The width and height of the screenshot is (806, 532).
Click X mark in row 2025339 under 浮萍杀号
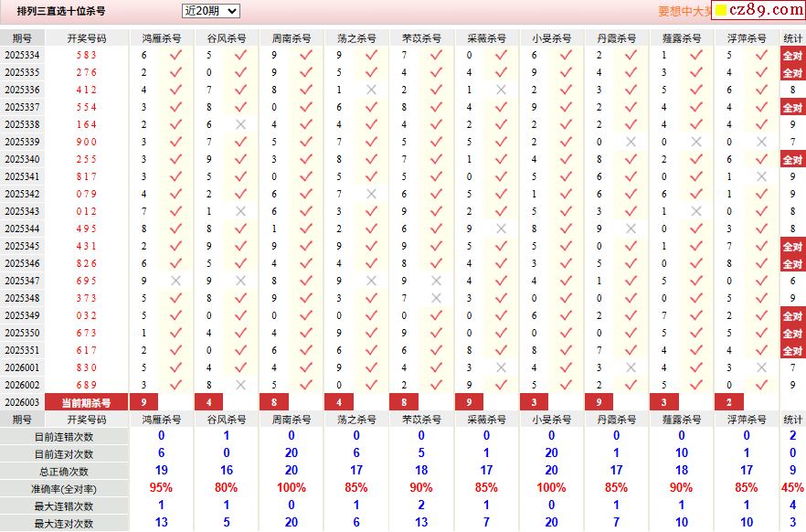(762, 142)
